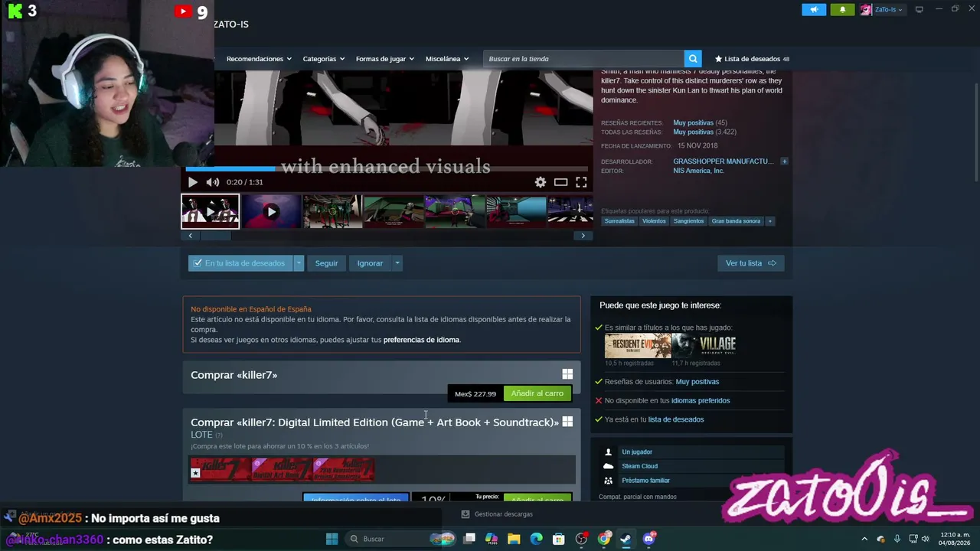The height and width of the screenshot is (551, 980).
Task: Click the 'Un jugador' feature link
Action: tap(637, 452)
